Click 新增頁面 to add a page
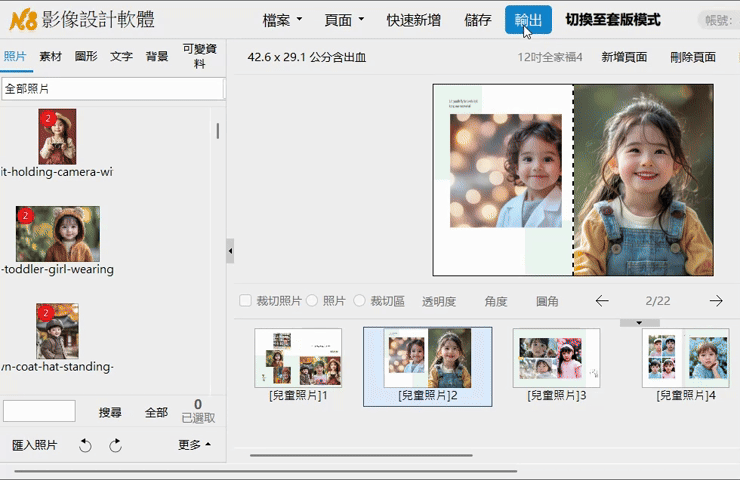Image resolution: width=740 pixels, height=480 pixels. point(624,57)
